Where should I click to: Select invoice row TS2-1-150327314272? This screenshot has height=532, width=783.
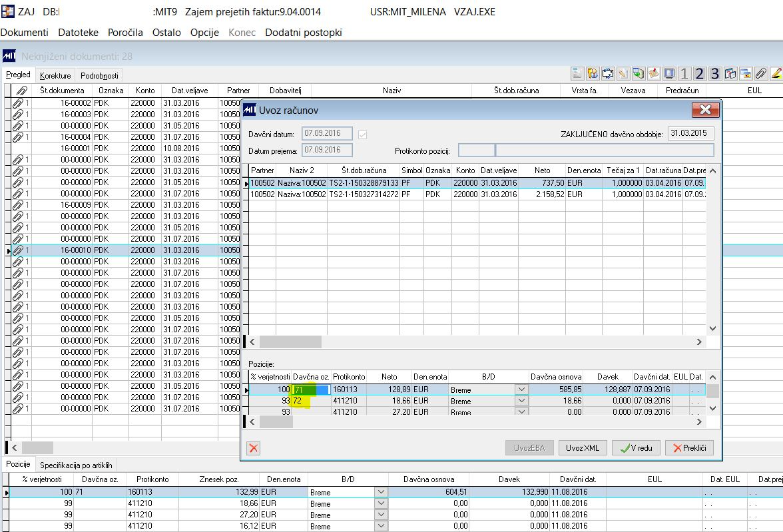coord(364,194)
